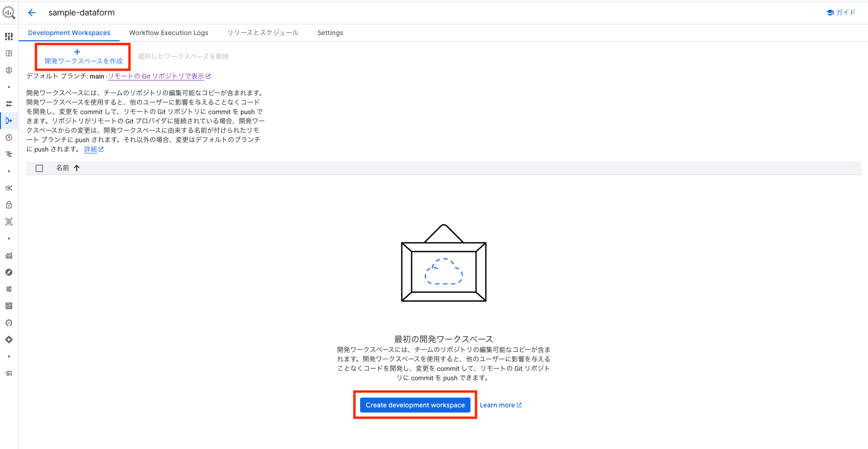Click the 開発ワークスペースを作成 button
The width and height of the screenshot is (868, 449).
click(82, 57)
